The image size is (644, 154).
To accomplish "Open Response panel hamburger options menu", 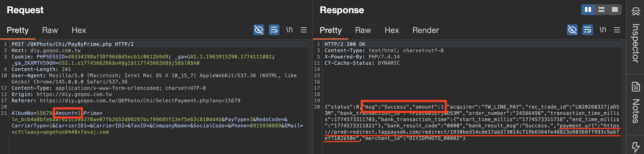I will pyautogui.click(x=617, y=30).
